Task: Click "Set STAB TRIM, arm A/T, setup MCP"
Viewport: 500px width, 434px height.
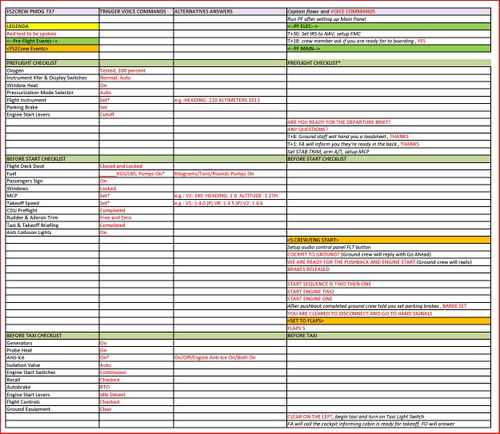Action: point(388,151)
